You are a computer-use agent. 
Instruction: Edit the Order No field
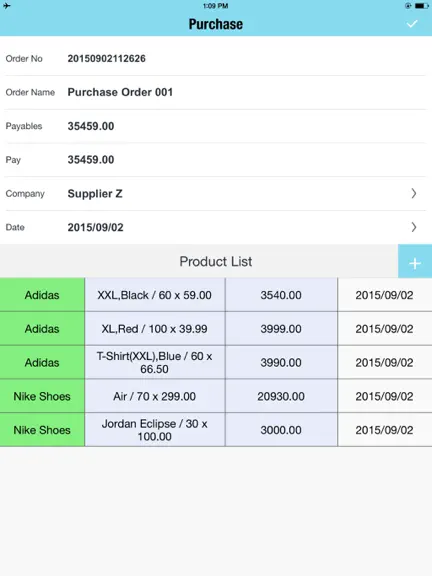coord(216,58)
